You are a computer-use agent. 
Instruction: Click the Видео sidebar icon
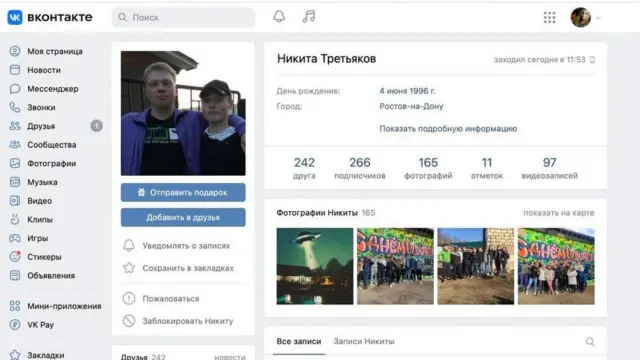point(15,201)
